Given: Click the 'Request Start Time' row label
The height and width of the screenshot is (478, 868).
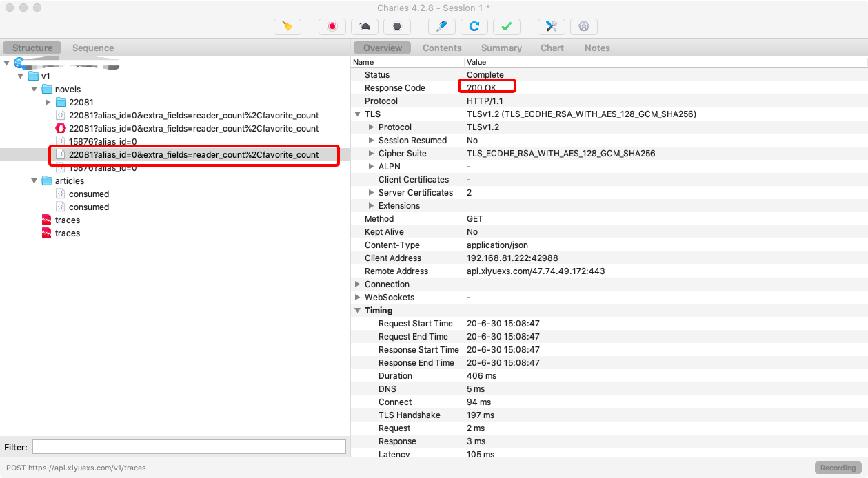Looking at the screenshot, I should [x=416, y=324].
